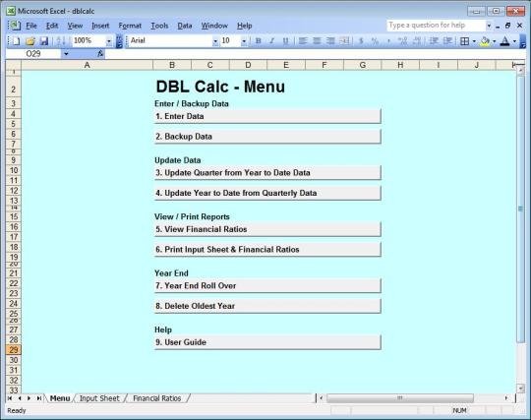
Task: Open the Insert menu
Action: (x=100, y=26)
